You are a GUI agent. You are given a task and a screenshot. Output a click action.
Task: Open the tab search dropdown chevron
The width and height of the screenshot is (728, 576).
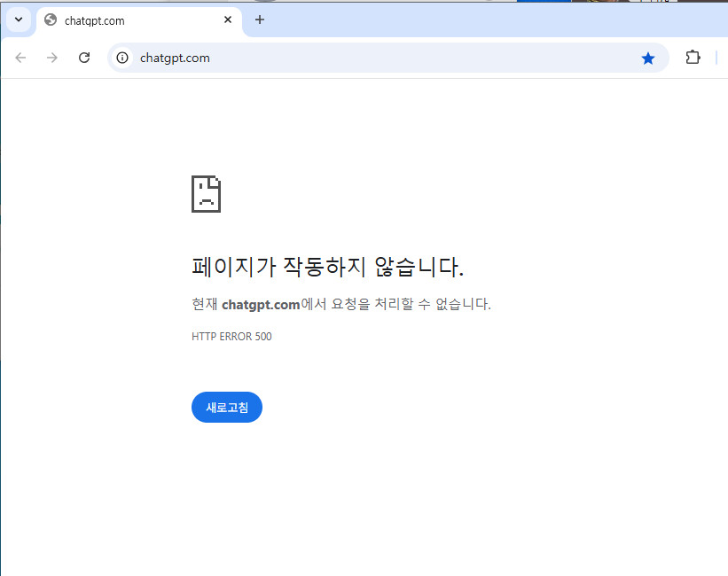point(19,20)
